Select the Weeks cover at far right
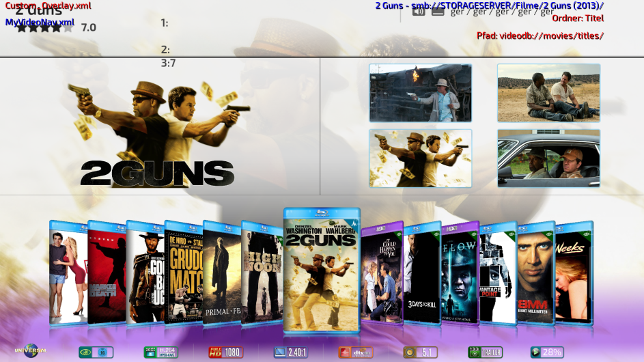 coord(574,273)
